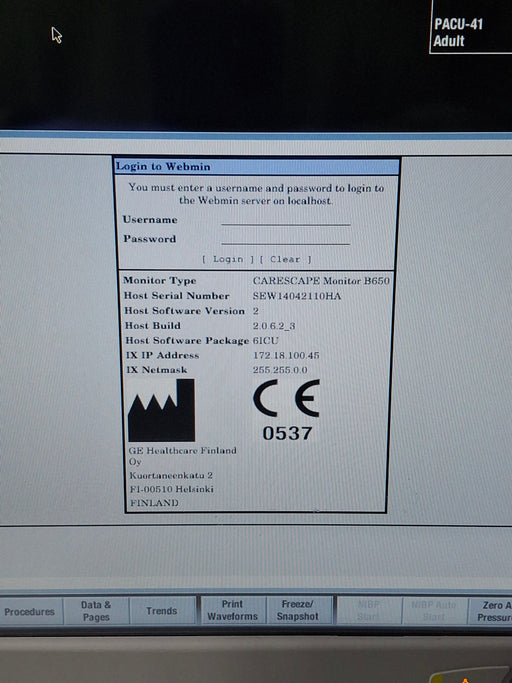Click the 'FINLAND' text line
This screenshot has width=512, height=683.
point(154,503)
